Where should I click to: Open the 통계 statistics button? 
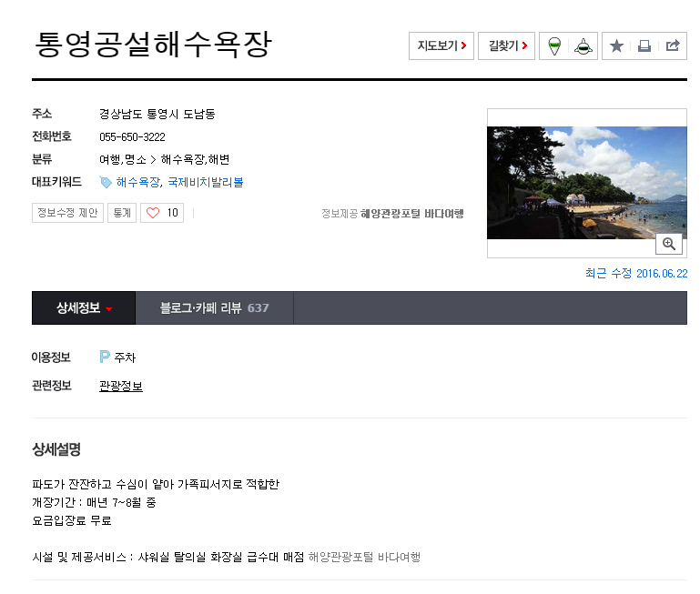pyautogui.click(x=122, y=213)
